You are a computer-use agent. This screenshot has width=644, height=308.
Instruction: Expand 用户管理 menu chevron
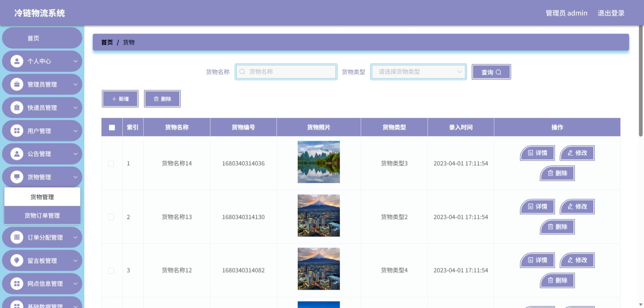pos(76,131)
